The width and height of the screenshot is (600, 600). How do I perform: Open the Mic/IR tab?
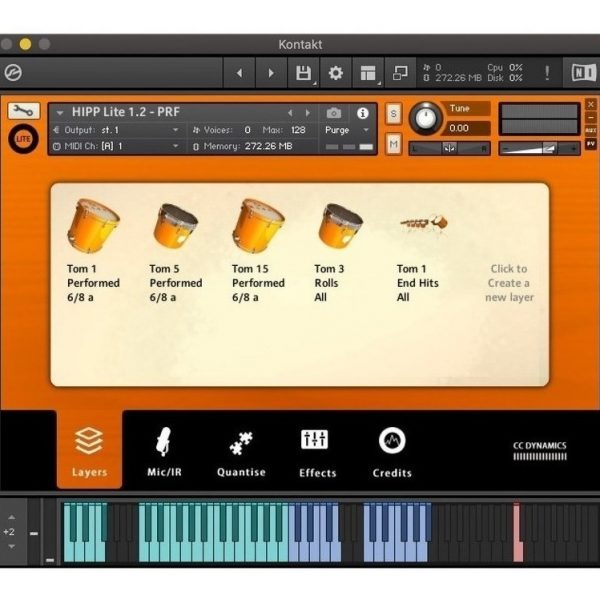[x=164, y=452]
